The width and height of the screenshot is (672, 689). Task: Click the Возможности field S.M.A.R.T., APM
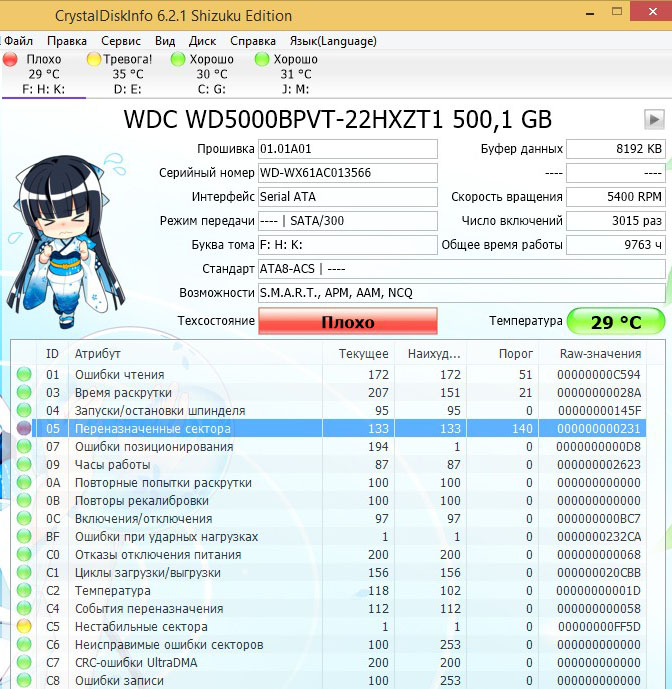tap(461, 293)
